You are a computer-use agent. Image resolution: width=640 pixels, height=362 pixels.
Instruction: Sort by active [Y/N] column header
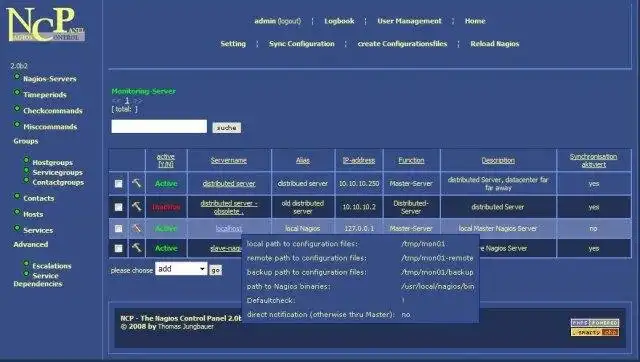coord(166,160)
